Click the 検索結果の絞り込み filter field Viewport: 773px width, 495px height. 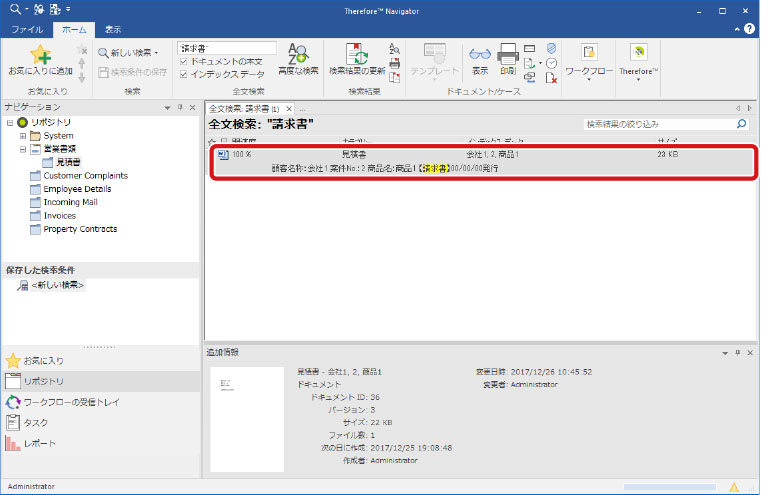[x=658, y=124]
